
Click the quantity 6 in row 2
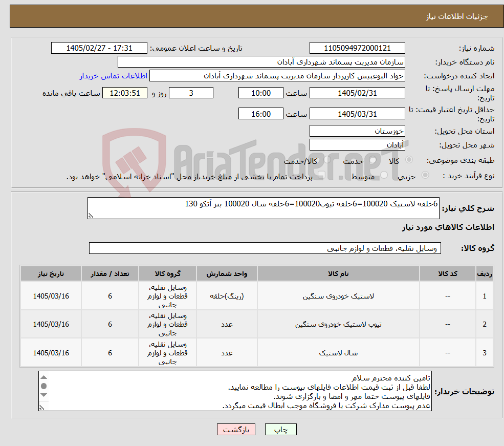(x=110, y=325)
